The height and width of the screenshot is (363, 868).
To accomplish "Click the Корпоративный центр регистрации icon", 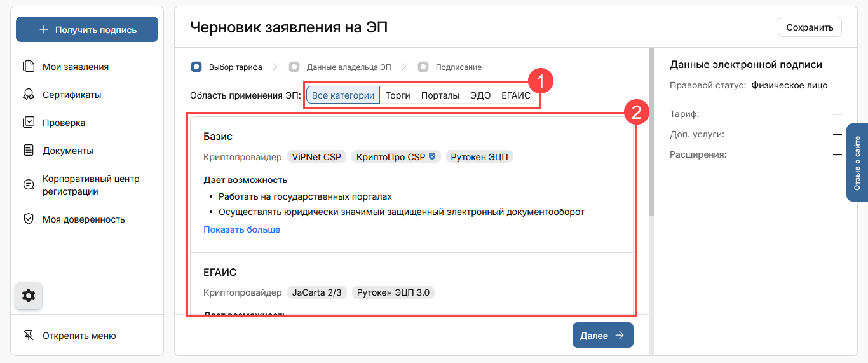I will 29,185.
